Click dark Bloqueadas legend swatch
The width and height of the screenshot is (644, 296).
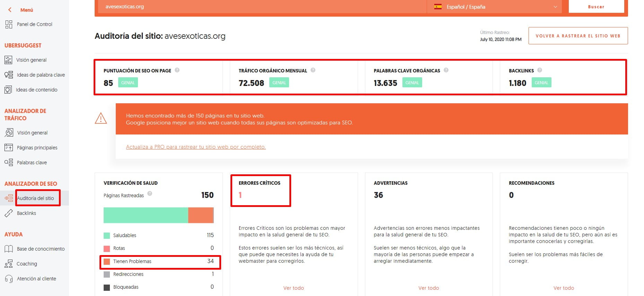click(107, 287)
